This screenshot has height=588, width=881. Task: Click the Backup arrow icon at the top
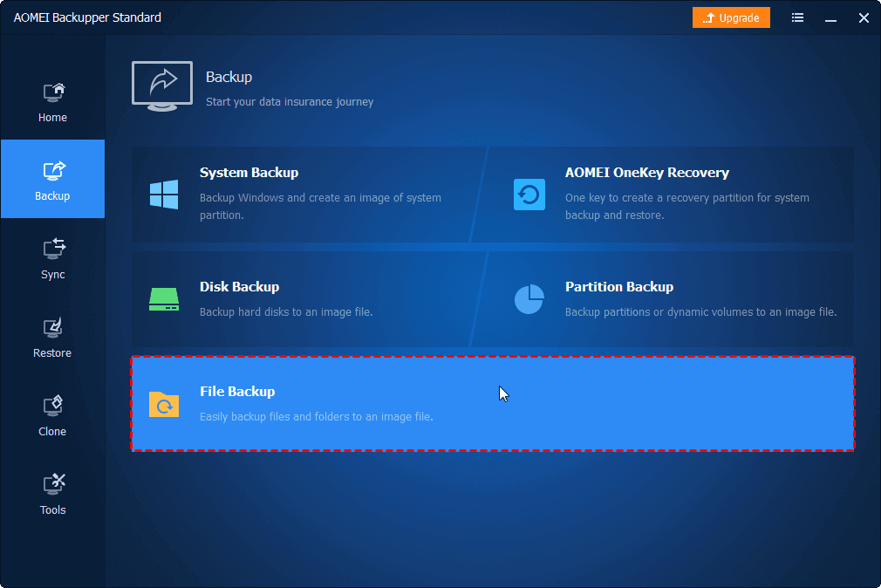click(x=161, y=85)
